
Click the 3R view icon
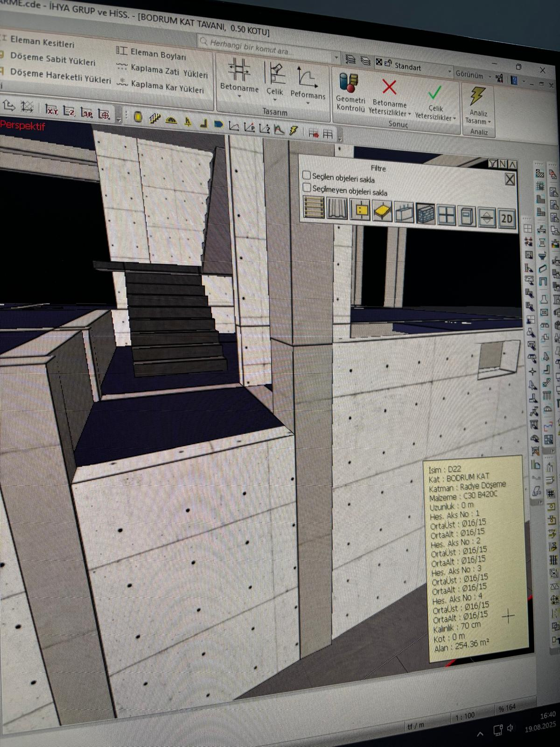(87, 113)
